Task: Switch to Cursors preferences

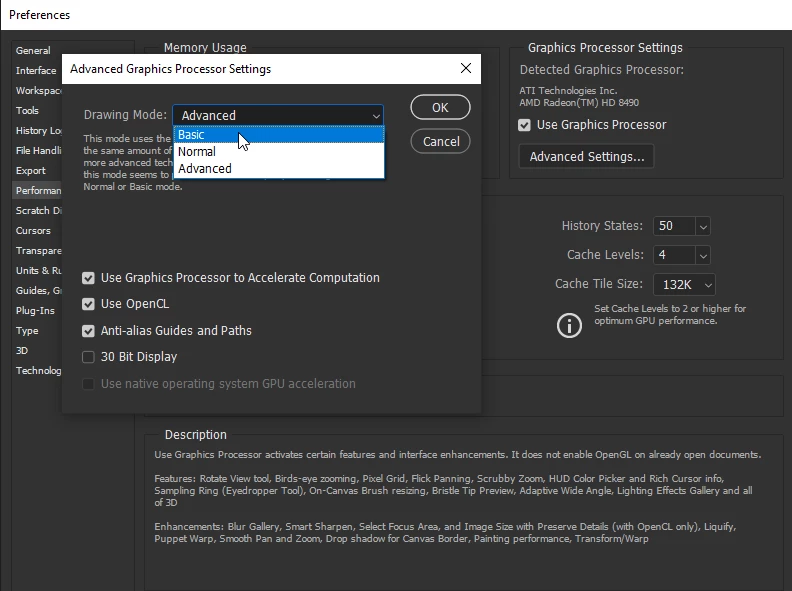Action: [x=33, y=231]
